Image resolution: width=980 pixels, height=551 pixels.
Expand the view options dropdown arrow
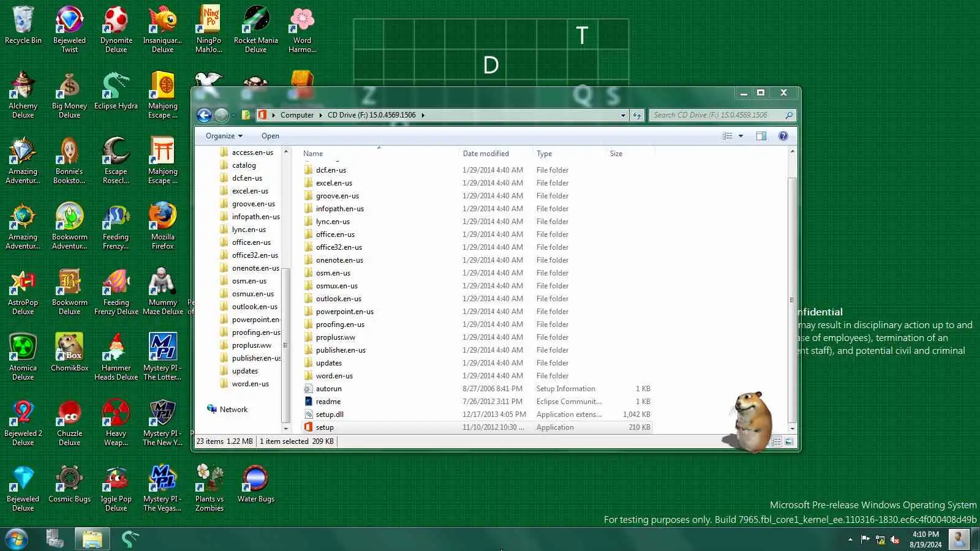[741, 136]
